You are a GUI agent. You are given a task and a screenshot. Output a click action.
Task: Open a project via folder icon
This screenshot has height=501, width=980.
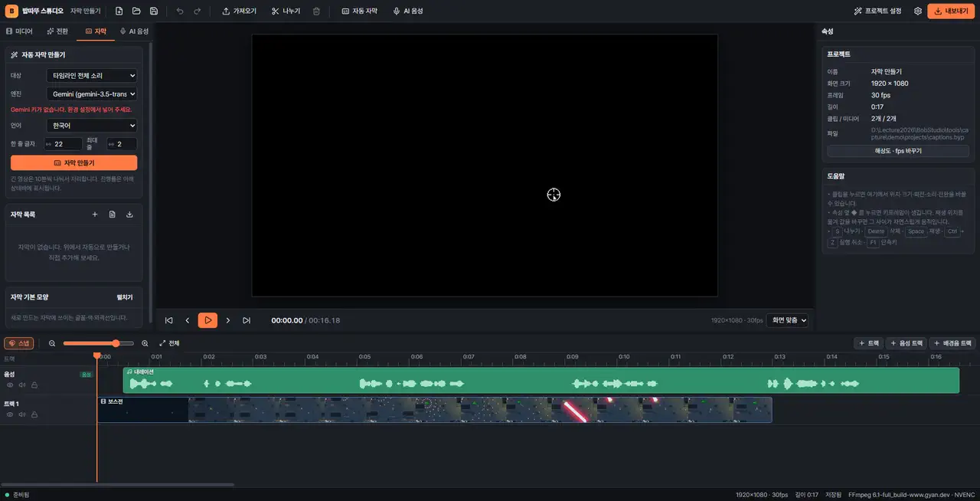pos(136,11)
